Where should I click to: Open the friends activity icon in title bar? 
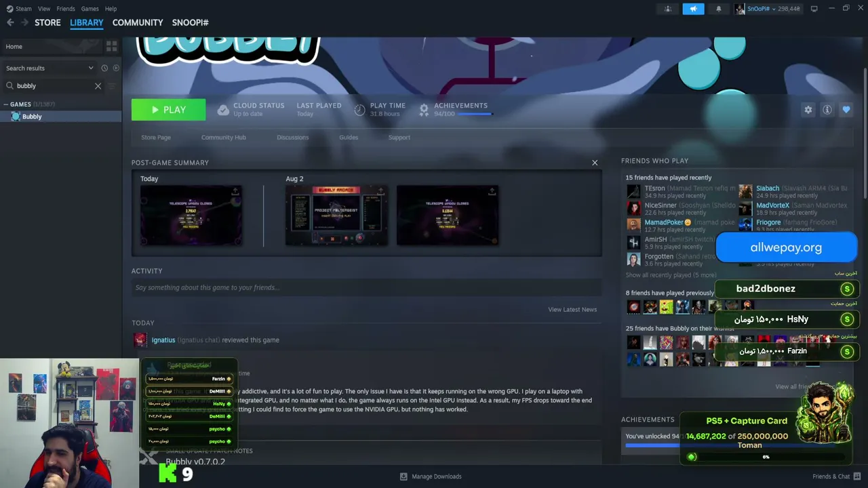click(x=668, y=9)
